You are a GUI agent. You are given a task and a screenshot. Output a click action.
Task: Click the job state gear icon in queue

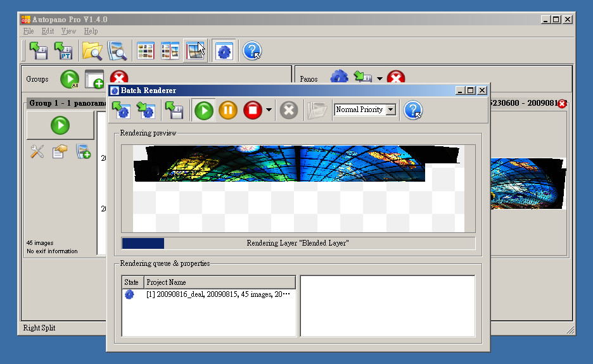pos(129,294)
